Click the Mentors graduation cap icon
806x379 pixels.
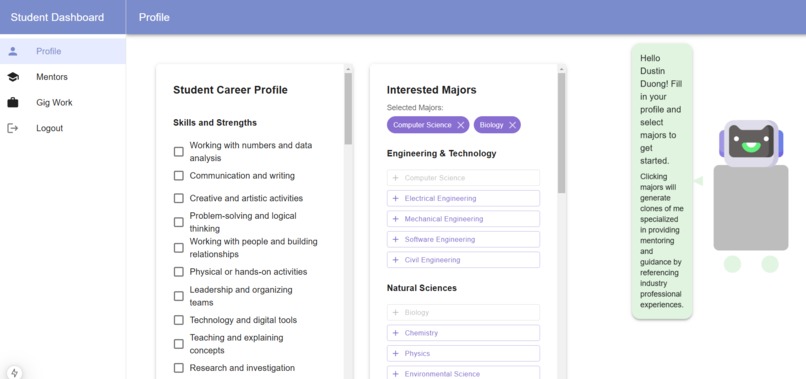coord(13,77)
